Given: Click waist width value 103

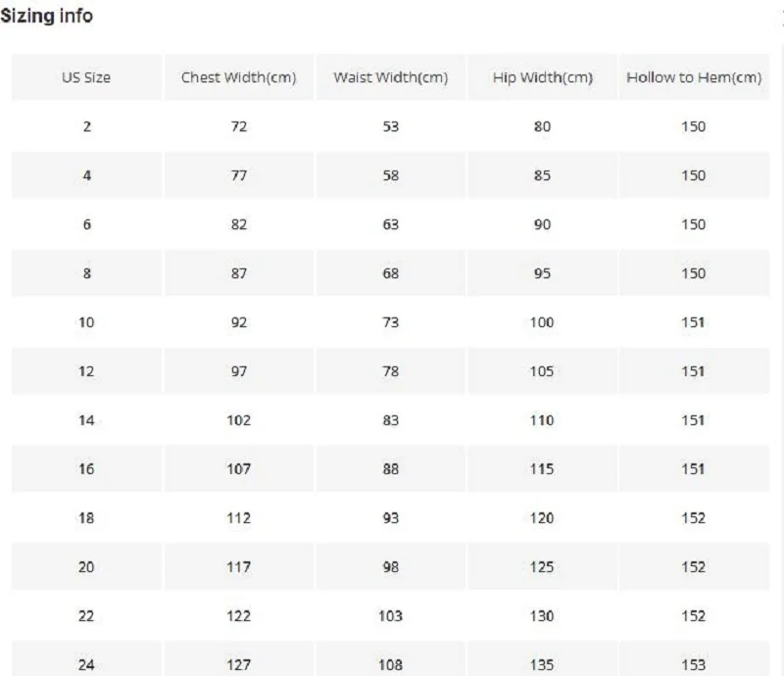Looking at the screenshot, I should (x=391, y=616).
